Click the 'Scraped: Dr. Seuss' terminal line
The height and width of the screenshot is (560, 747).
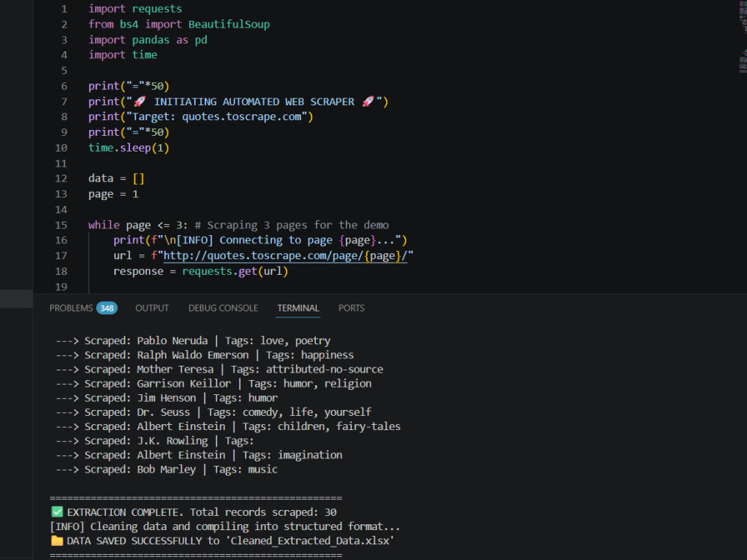tap(214, 412)
